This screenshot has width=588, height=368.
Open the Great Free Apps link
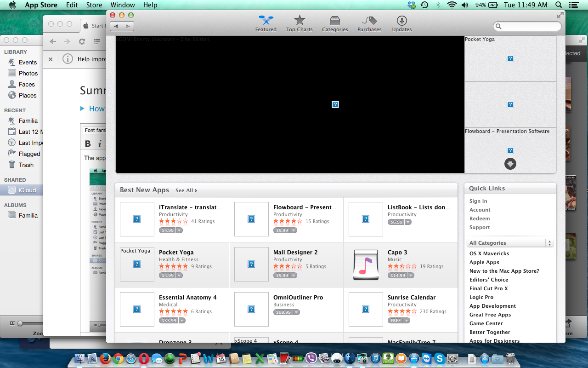click(x=490, y=315)
